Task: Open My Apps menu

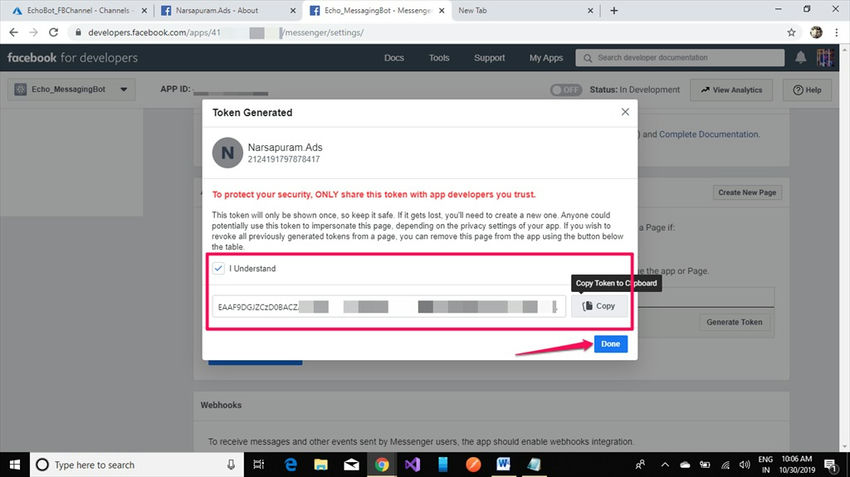Action: 546,57
